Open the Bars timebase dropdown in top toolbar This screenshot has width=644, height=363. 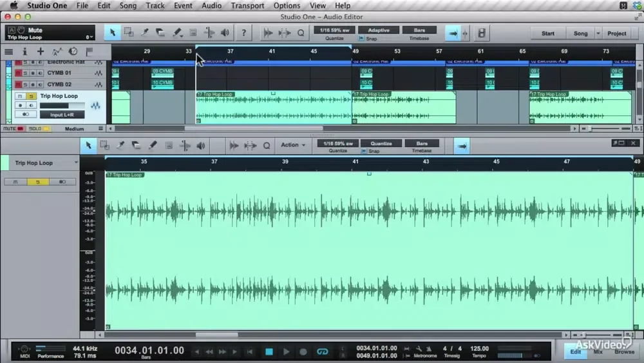419,30
